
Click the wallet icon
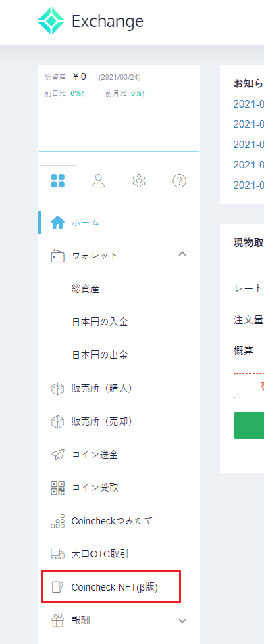coord(58,256)
